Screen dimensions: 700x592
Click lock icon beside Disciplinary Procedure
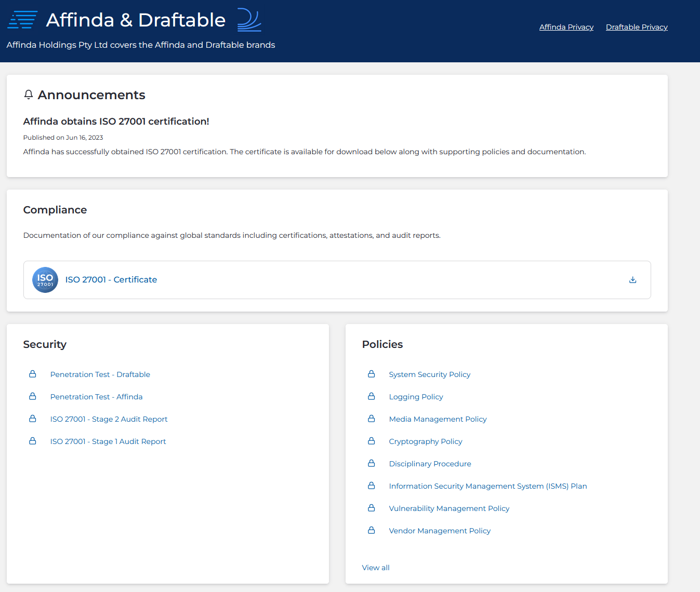372,463
